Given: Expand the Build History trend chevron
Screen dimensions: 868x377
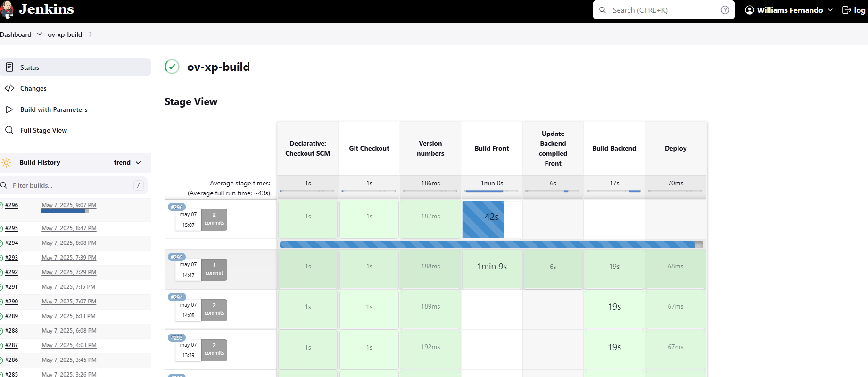Looking at the screenshot, I should click(138, 163).
